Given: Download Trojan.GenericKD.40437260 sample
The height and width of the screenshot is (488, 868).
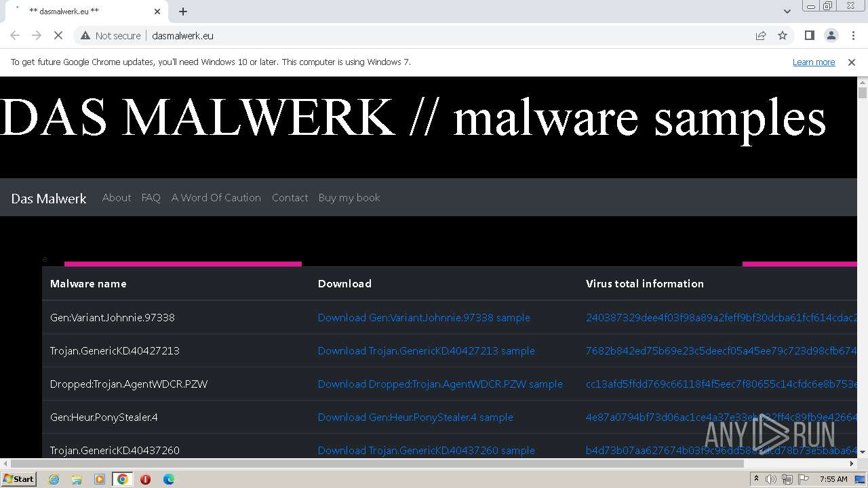Looking at the screenshot, I should tap(426, 450).
